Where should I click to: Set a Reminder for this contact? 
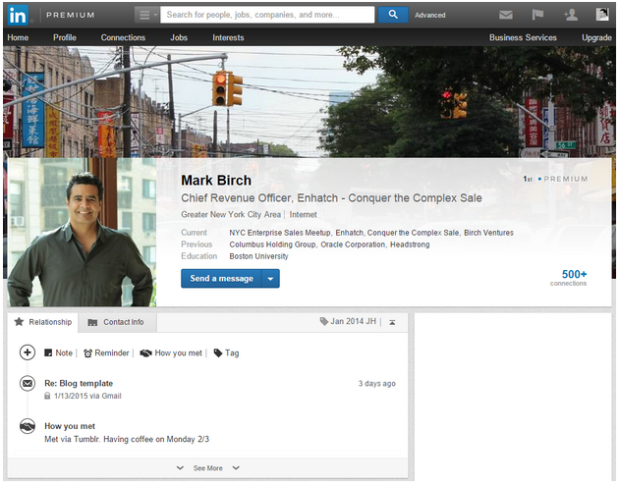[x=107, y=353]
